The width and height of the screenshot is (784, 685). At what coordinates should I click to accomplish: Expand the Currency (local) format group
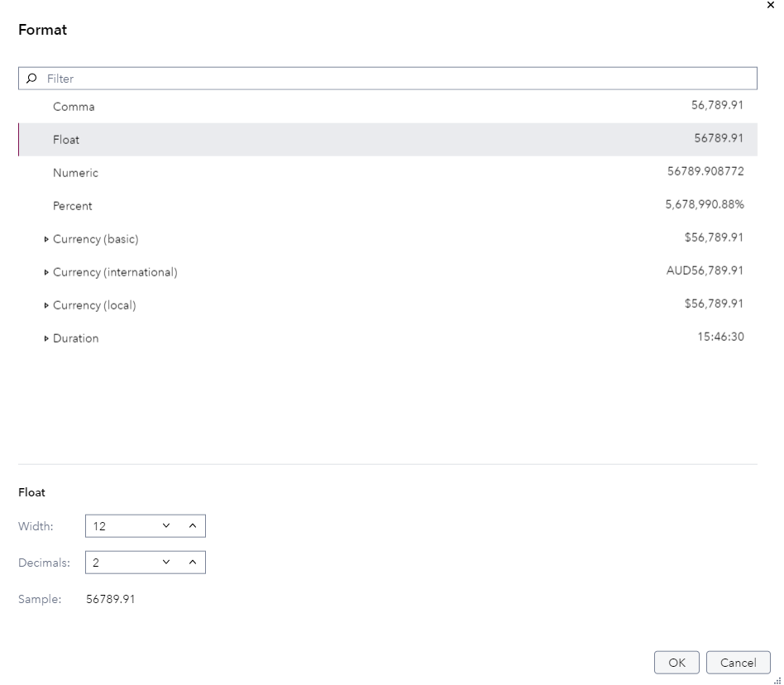[46, 305]
